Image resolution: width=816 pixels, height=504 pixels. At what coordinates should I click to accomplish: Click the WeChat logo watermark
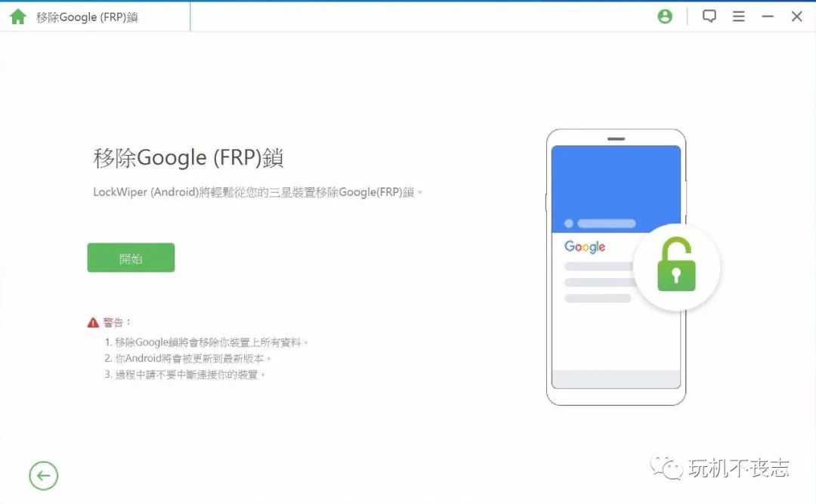pos(666,466)
